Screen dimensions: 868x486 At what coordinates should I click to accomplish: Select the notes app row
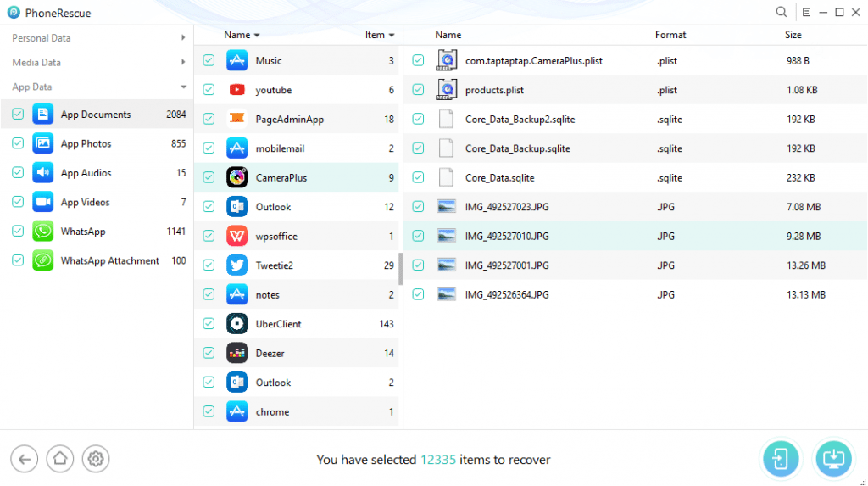(297, 294)
